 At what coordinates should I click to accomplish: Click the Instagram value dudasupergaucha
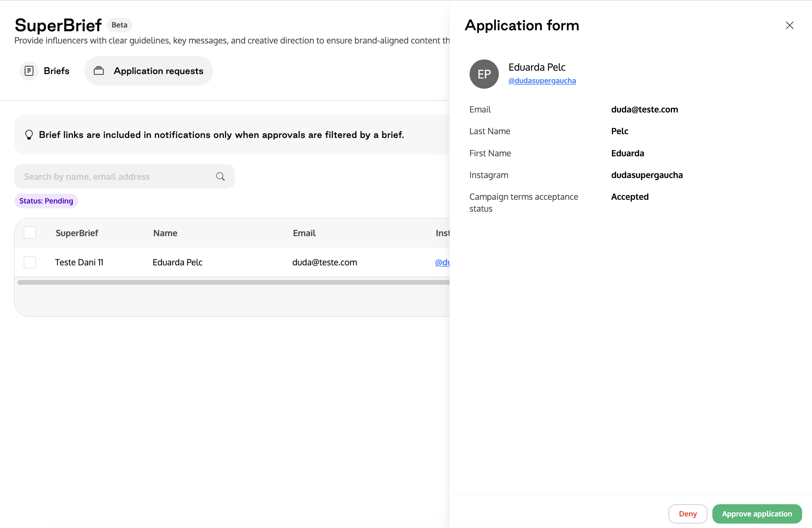[x=647, y=175]
